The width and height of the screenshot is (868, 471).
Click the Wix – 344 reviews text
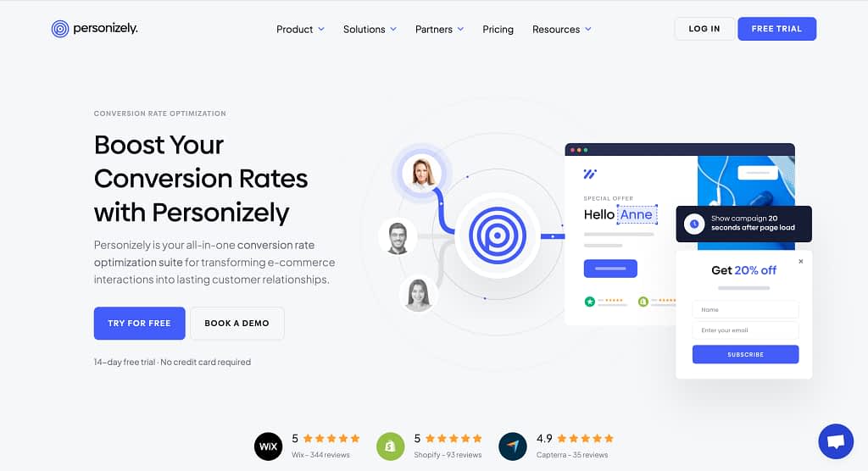320,455
